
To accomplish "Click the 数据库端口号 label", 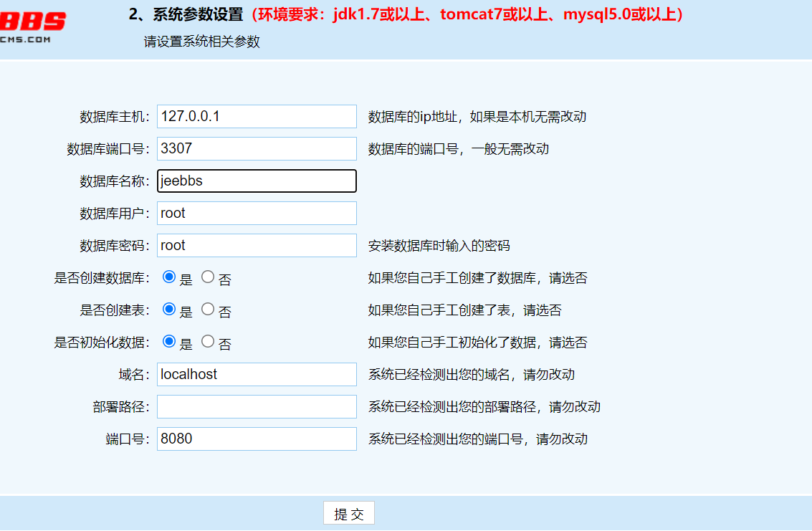I will 108,149.
